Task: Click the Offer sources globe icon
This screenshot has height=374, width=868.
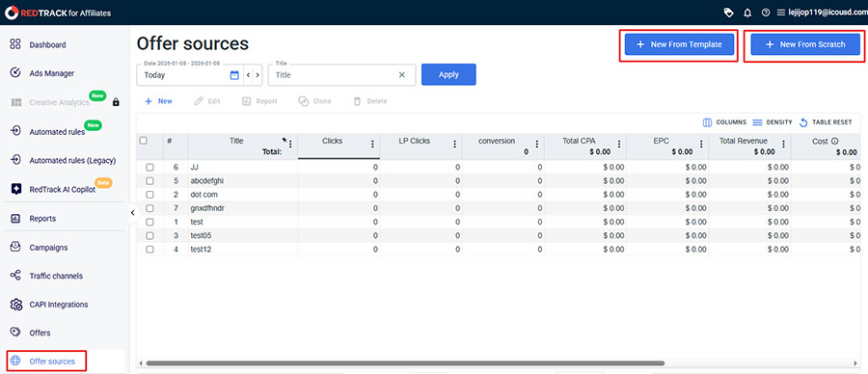Action: (x=15, y=361)
